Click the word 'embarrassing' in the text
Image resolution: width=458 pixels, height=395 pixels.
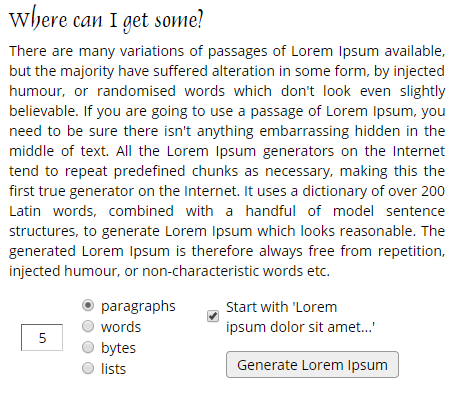(304, 131)
